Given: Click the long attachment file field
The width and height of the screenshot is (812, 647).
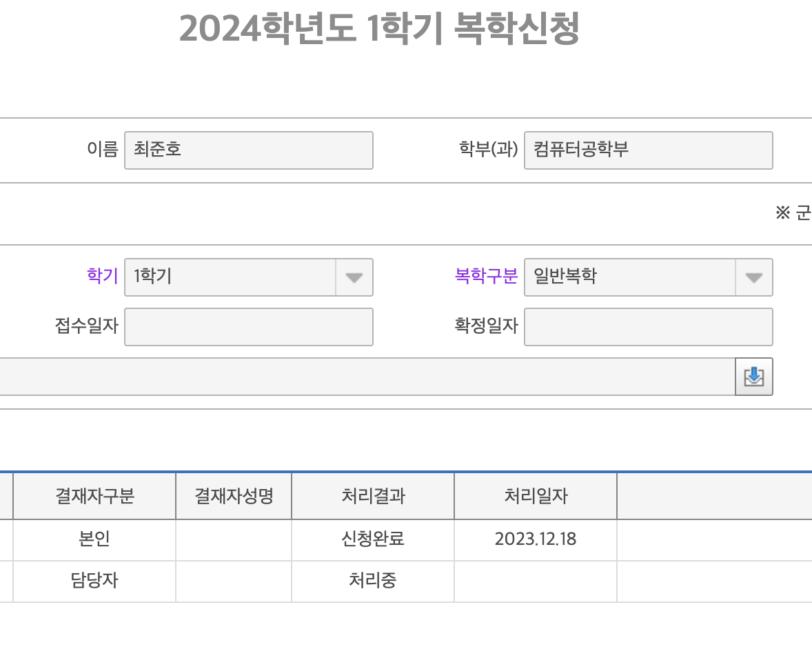Looking at the screenshot, I should (365, 377).
